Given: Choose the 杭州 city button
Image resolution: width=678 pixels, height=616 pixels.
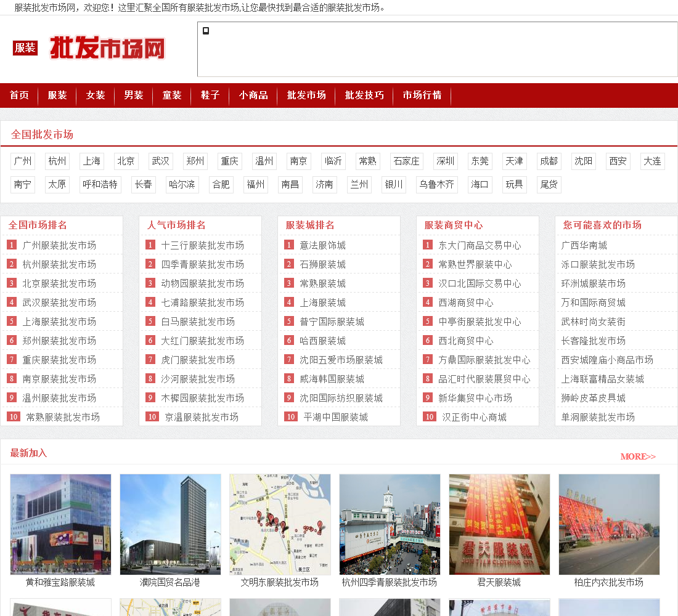Looking at the screenshot, I should [x=57, y=161].
